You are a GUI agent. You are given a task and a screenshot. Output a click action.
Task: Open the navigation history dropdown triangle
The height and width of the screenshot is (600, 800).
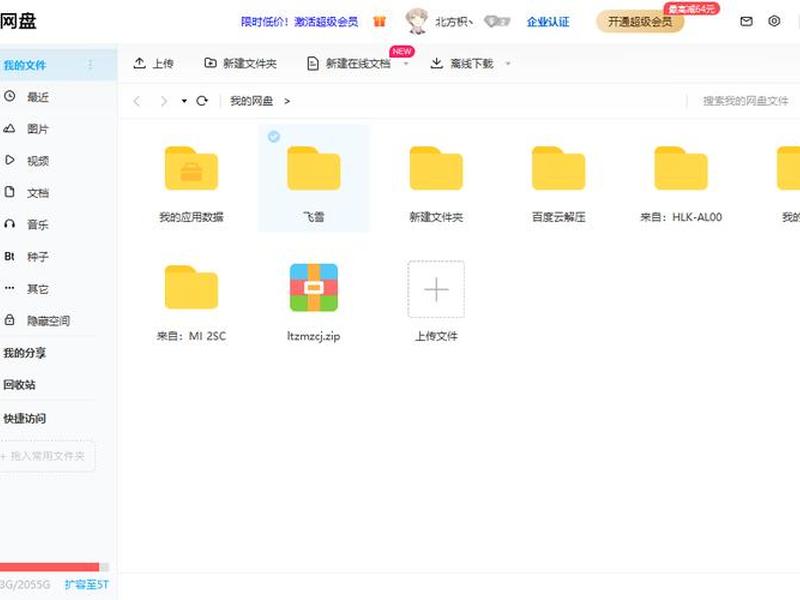click(x=184, y=101)
